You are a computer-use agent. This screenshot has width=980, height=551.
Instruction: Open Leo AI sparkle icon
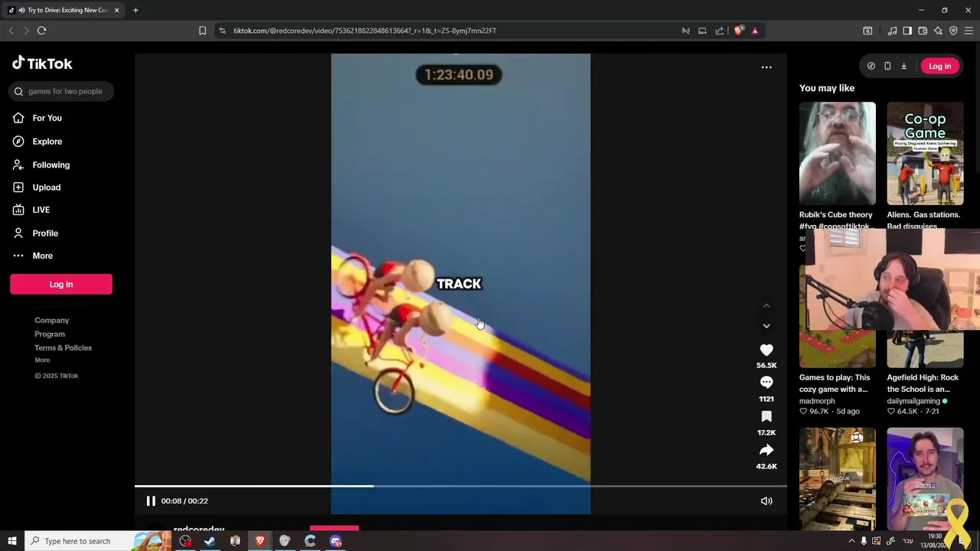click(938, 31)
